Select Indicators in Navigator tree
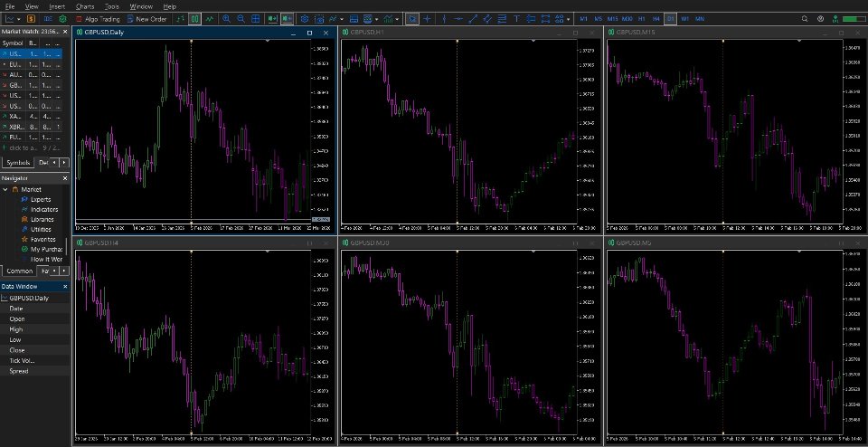 [x=44, y=209]
